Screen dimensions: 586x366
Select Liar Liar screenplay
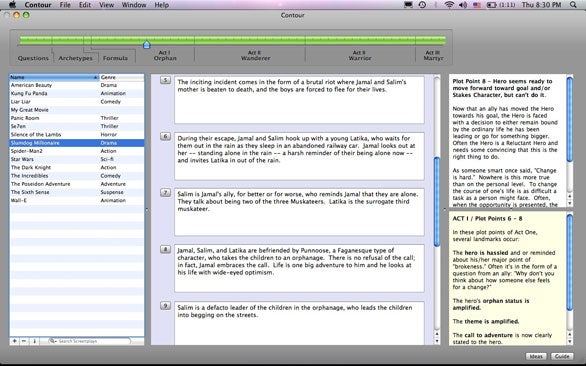(77, 102)
